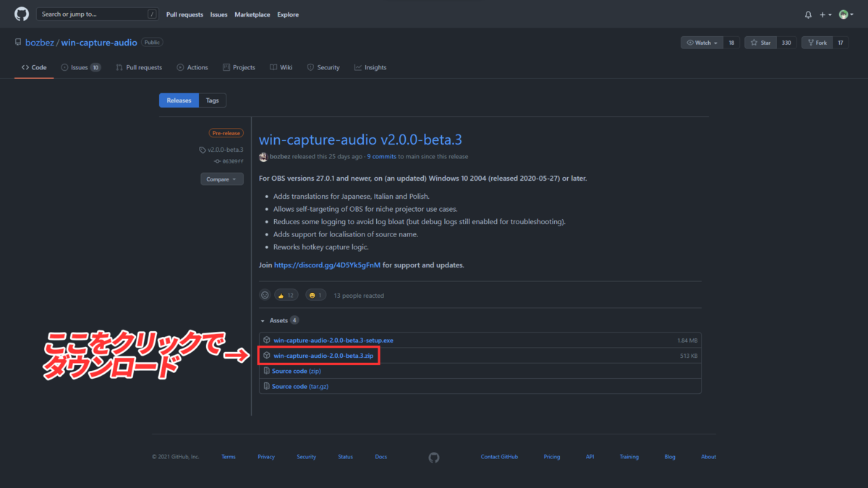This screenshot has width=868, height=488.
Task: Click the package icon beside the setup.exe asset
Action: [266, 340]
